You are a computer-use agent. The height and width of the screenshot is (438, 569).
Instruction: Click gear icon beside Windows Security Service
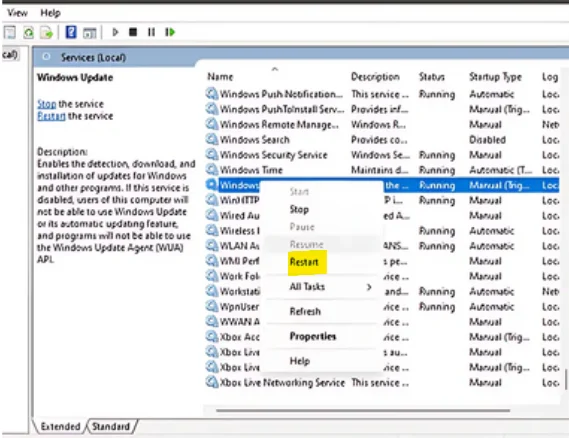click(x=212, y=155)
